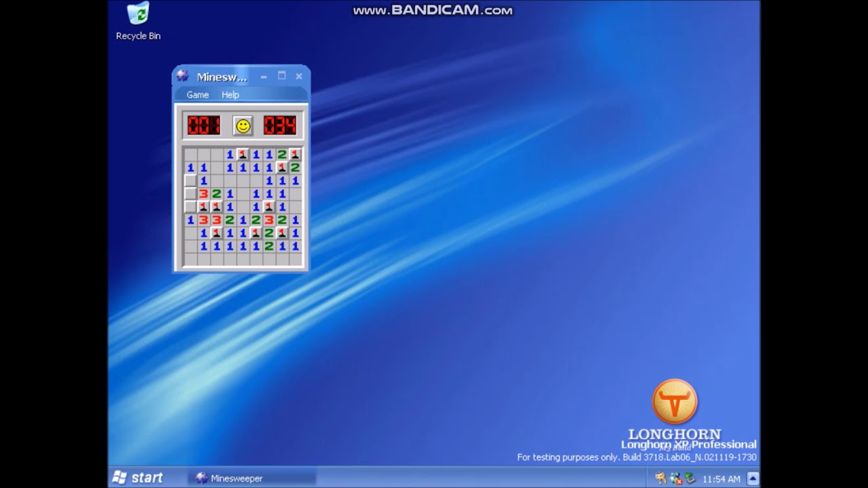The height and width of the screenshot is (488, 868).
Task: Click the green 2 right of the lone red 3
Action: click(x=216, y=194)
